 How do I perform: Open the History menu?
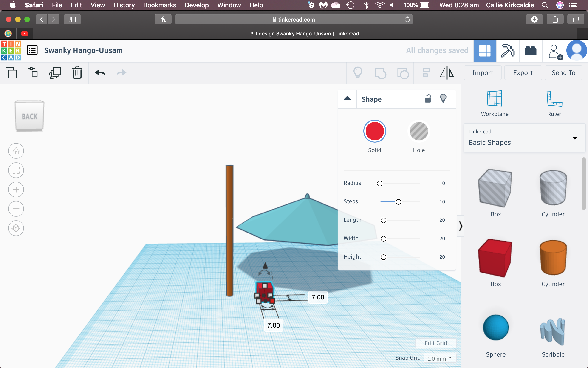pos(124,5)
